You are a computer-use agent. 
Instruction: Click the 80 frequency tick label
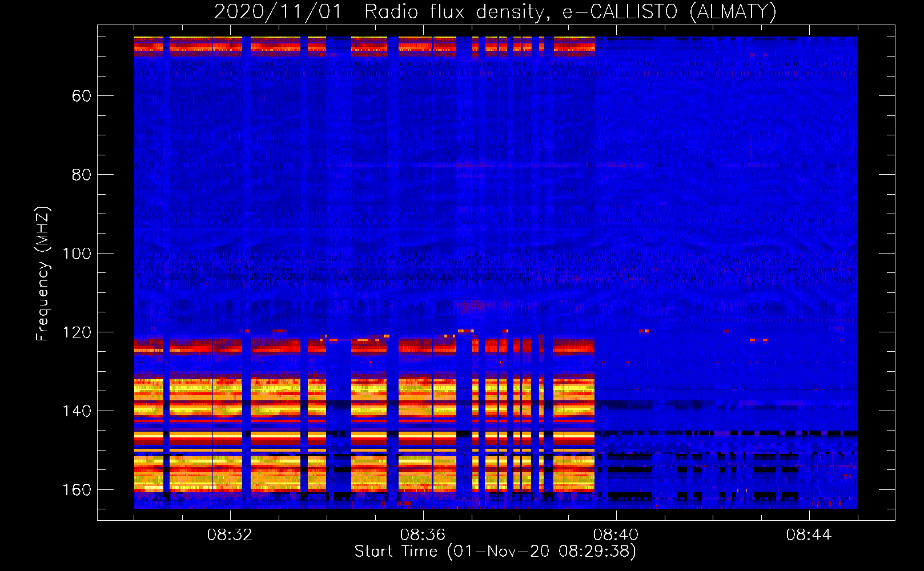click(82, 175)
